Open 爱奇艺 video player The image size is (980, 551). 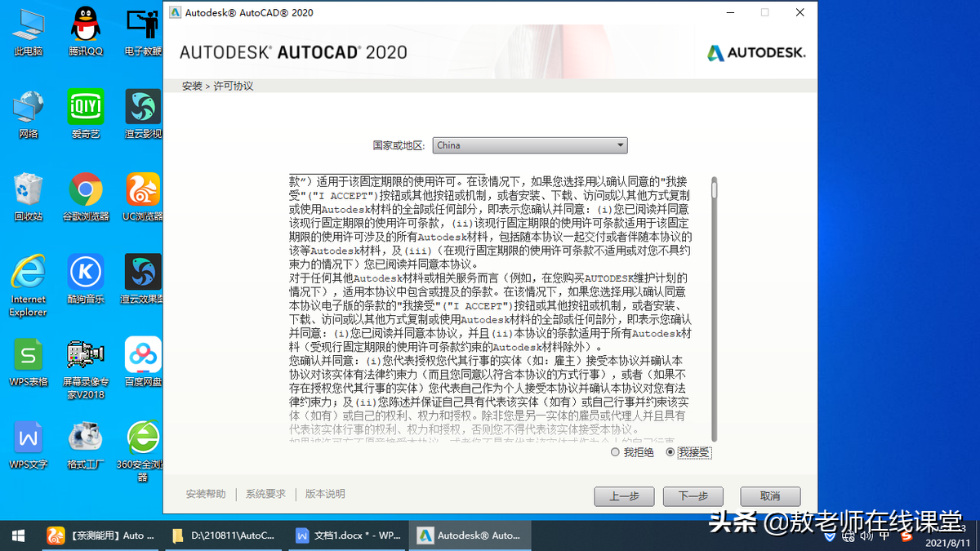pos(84,112)
